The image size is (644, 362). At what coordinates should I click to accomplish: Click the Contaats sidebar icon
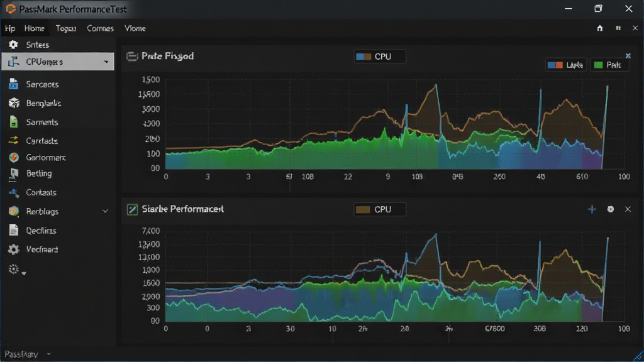(14, 192)
